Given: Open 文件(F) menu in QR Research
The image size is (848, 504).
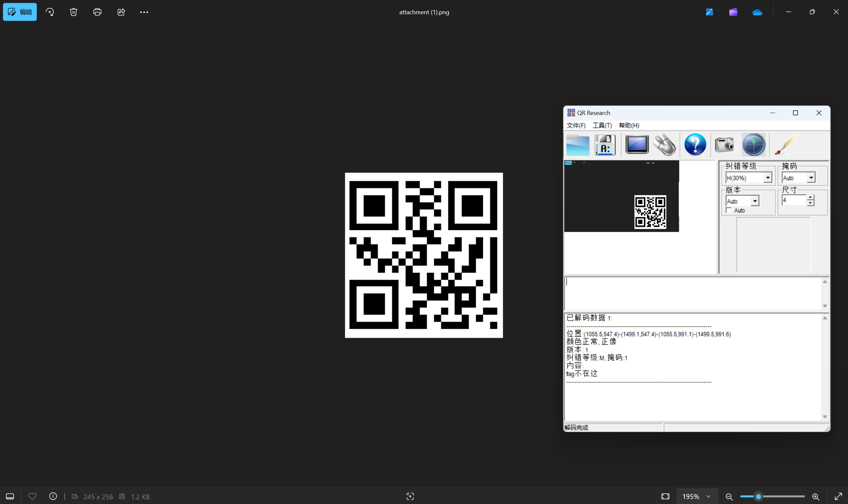Looking at the screenshot, I should [576, 125].
